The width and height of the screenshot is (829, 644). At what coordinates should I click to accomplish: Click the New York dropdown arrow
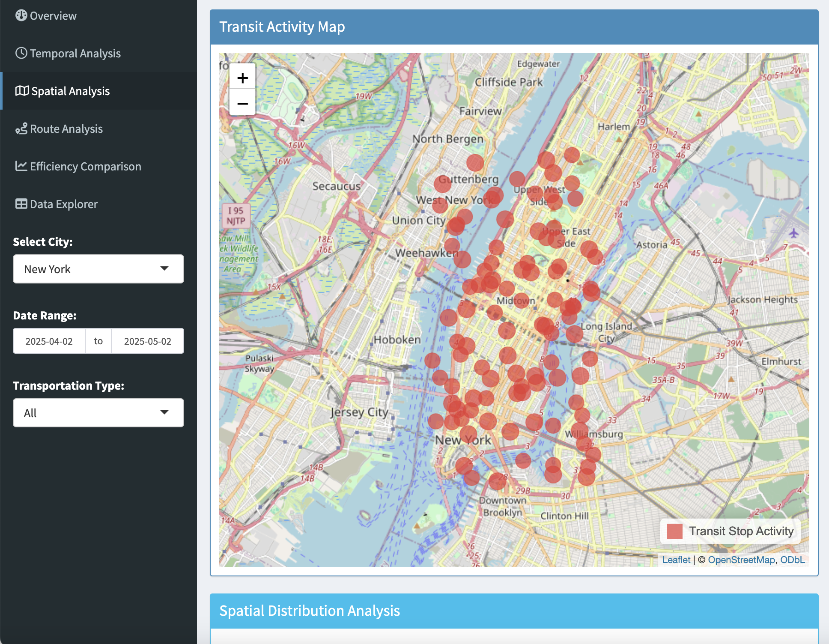164,269
